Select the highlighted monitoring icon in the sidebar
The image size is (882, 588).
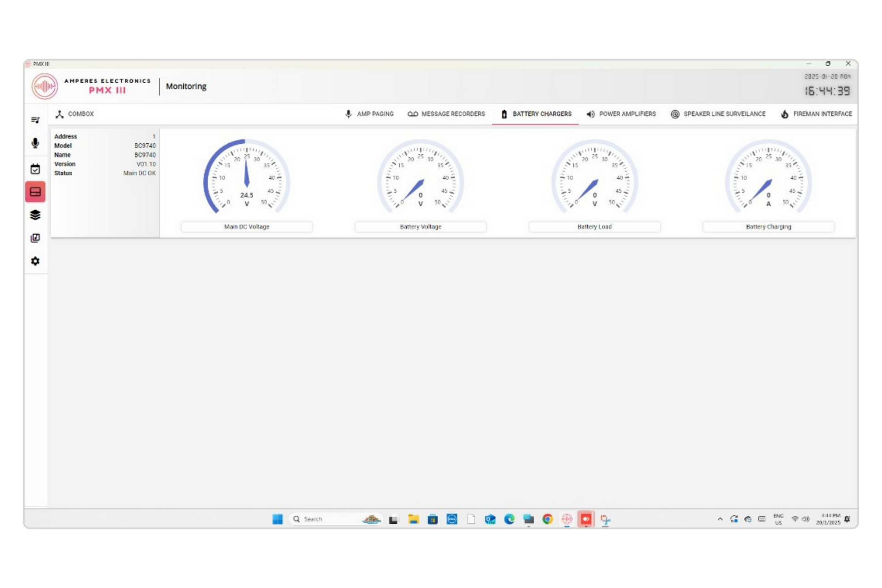point(35,192)
